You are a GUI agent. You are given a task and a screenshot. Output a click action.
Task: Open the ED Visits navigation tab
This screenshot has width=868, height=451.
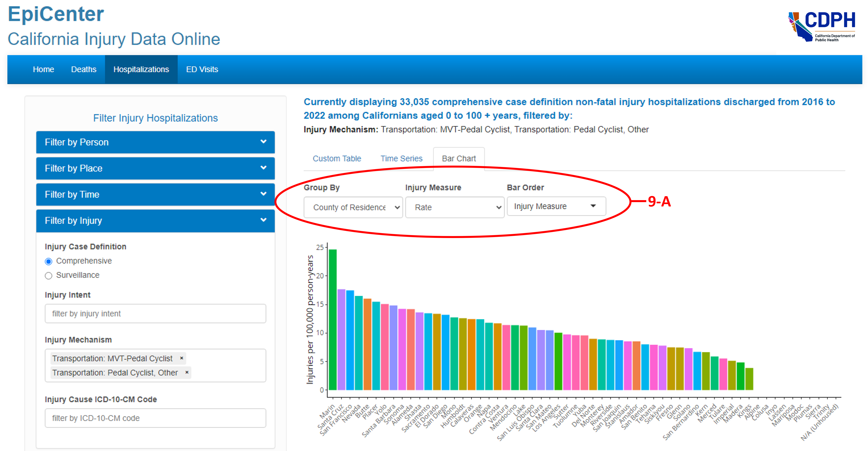pos(202,69)
